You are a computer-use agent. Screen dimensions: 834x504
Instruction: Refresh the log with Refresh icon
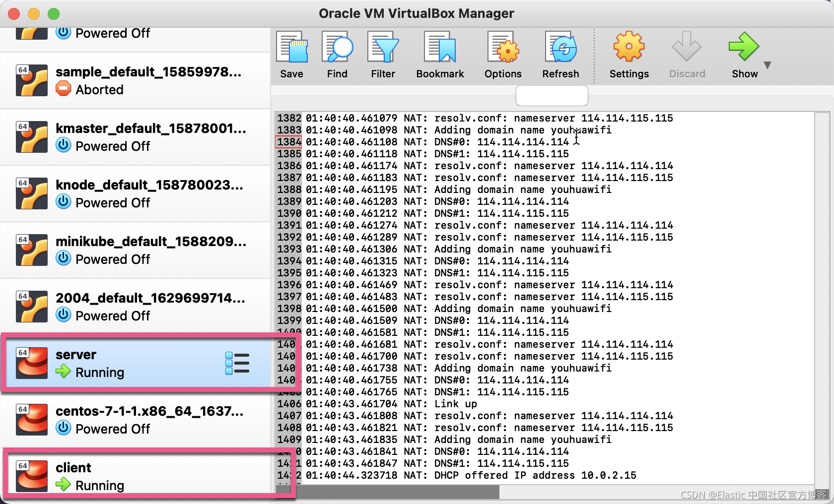click(560, 47)
